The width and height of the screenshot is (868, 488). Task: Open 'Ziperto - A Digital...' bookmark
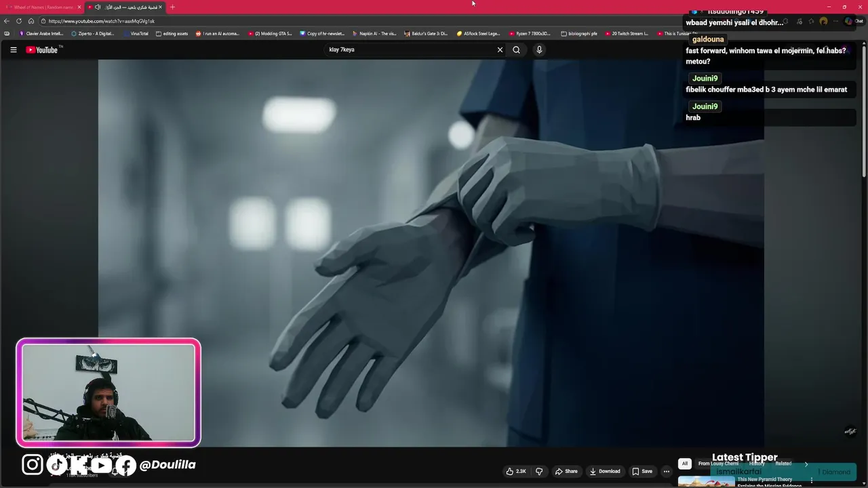click(93, 33)
